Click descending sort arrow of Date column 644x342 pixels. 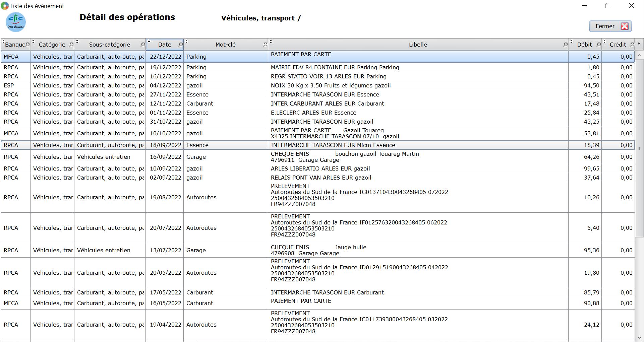[x=149, y=42]
